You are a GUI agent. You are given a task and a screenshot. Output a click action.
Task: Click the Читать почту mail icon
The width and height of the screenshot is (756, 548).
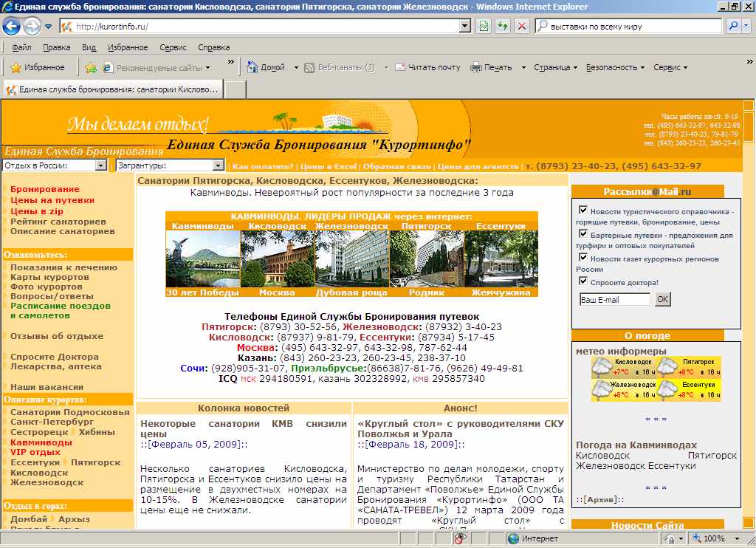pos(400,67)
